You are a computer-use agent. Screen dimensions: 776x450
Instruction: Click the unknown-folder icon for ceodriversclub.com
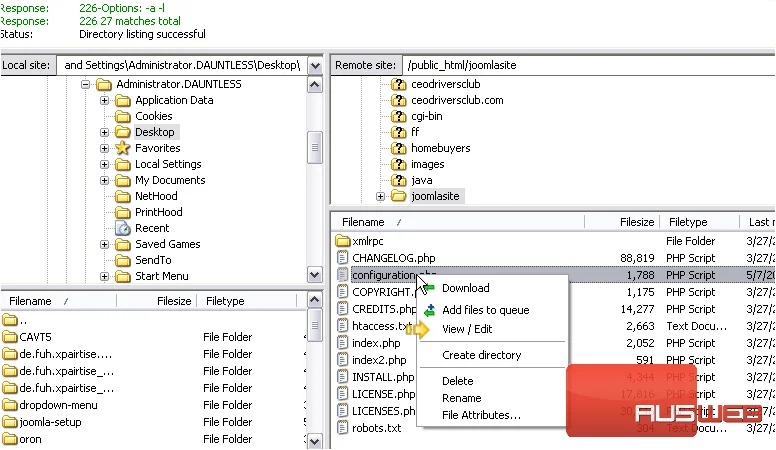(398, 100)
